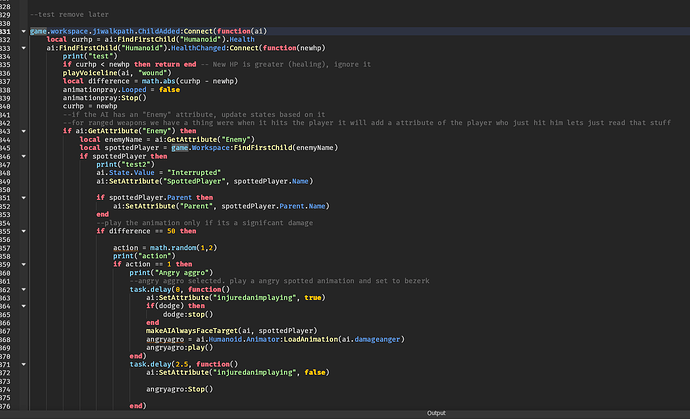Collapse the HealthChanged:Connect function fold arrow

coord(23,48)
